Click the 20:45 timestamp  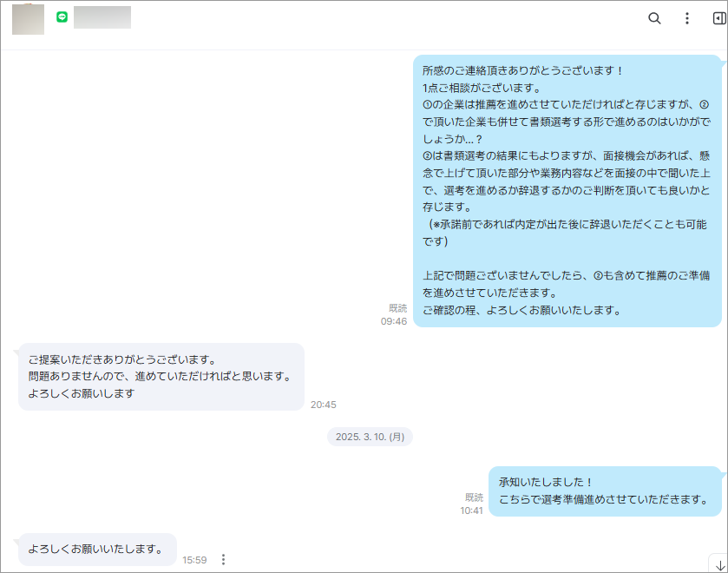(324, 405)
